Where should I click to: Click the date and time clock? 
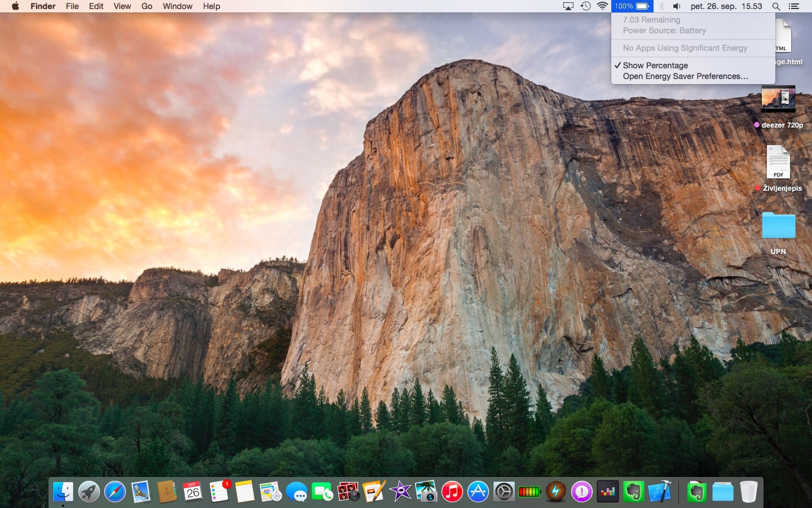[x=726, y=6]
